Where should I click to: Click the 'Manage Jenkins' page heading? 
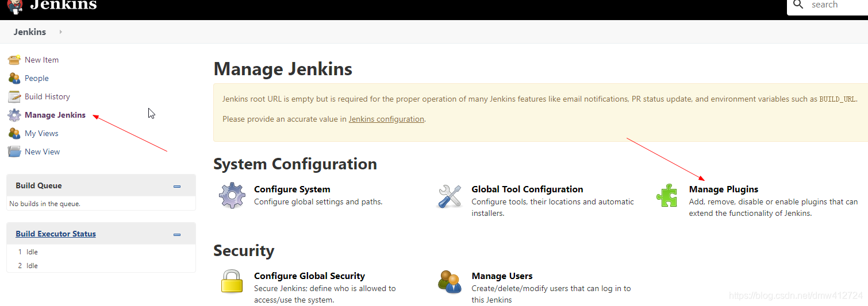283,69
